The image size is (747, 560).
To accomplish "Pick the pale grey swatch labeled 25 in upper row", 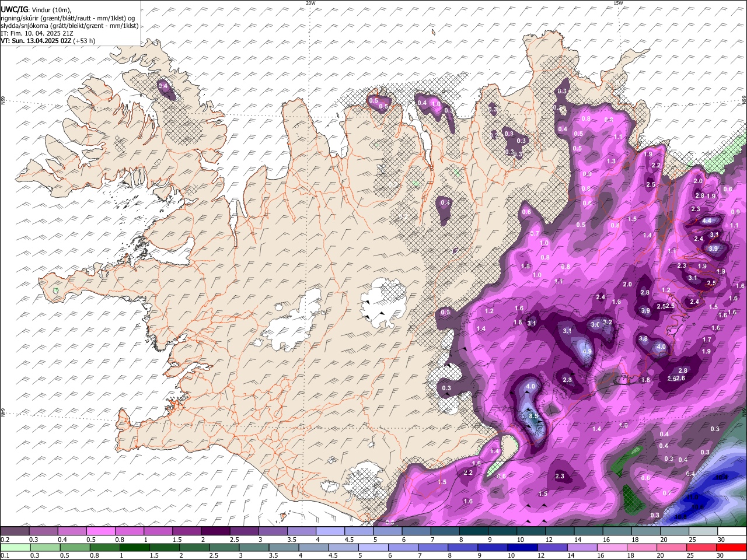I will 703,531.
